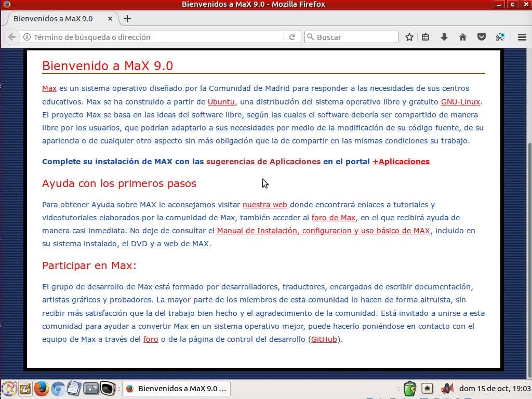The height and width of the screenshot is (399, 532).
Task: Open a new tab with plus button
Action: click(127, 19)
